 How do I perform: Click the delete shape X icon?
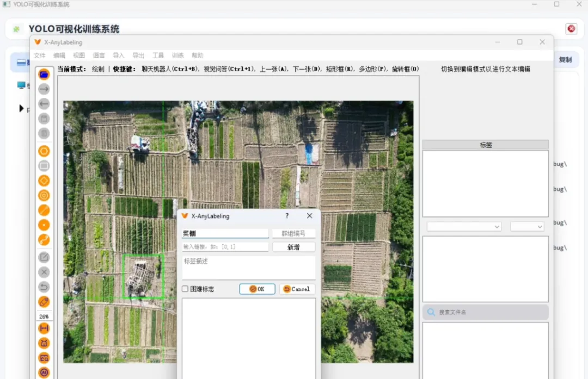click(x=44, y=272)
